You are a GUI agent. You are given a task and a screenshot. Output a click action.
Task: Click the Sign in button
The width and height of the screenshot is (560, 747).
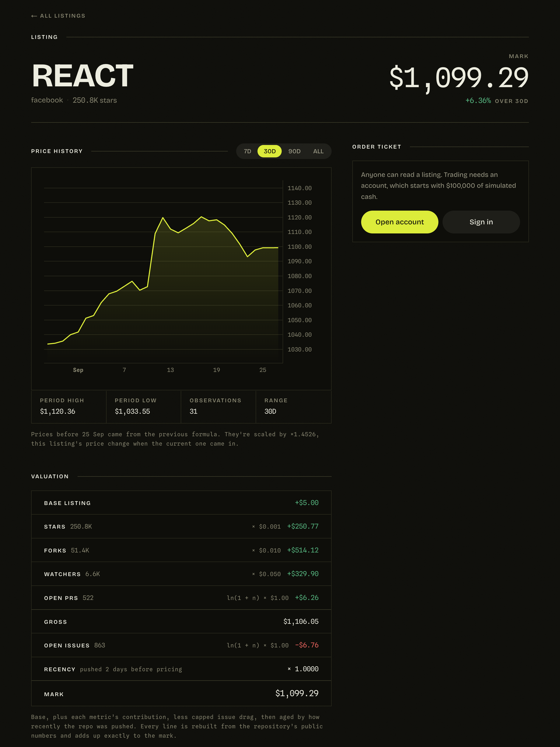481,222
